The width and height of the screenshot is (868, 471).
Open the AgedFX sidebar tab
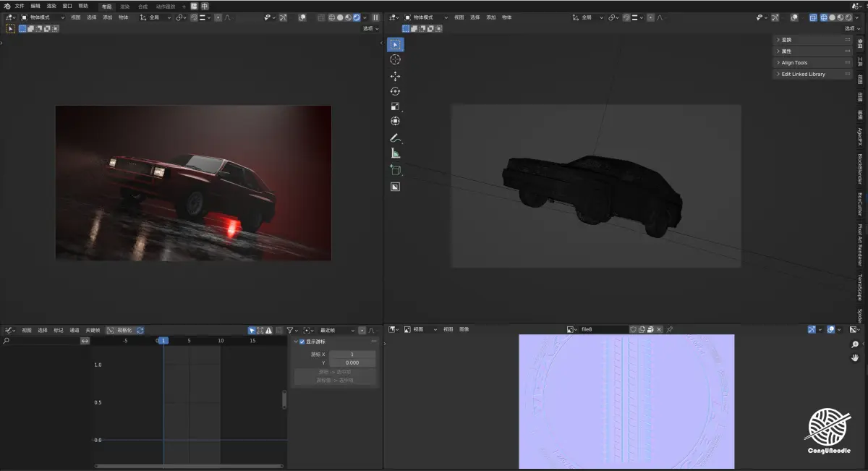[859, 138]
